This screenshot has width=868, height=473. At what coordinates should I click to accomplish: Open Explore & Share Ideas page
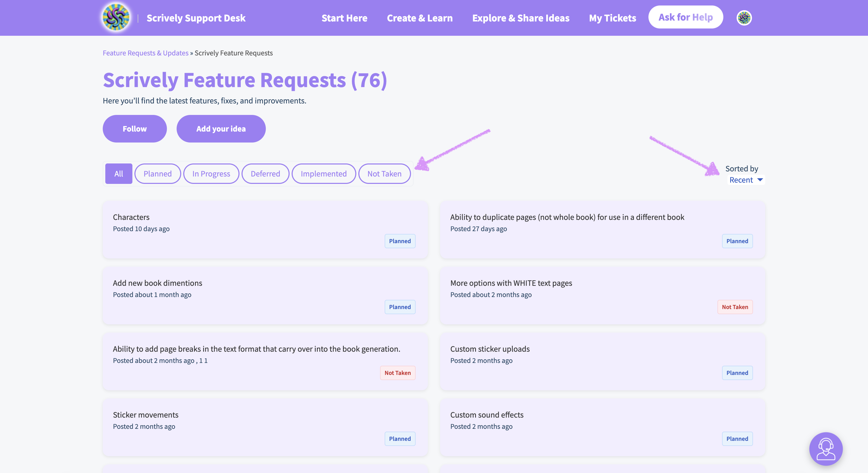point(521,18)
